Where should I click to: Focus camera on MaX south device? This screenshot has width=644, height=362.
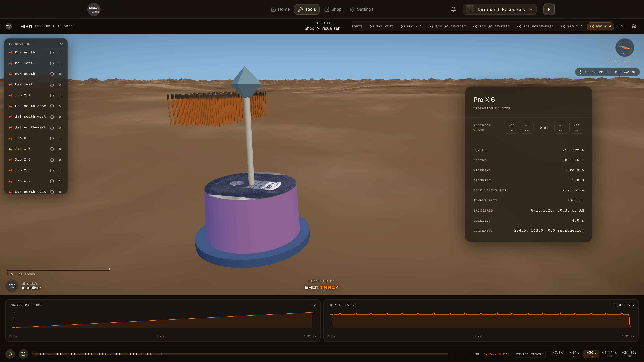(52, 74)
